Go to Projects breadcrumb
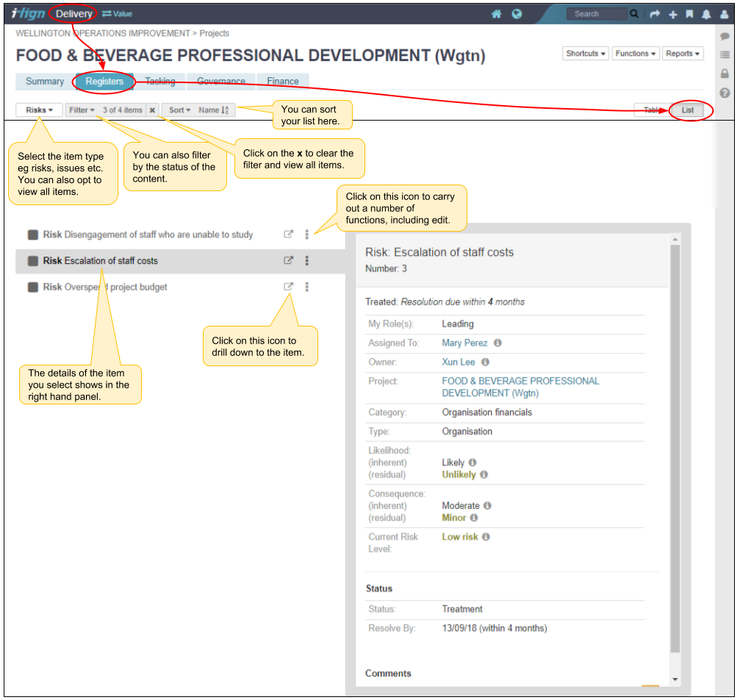Screen dimensions: 740x700 pyautogui.click(x=215, y=34)
